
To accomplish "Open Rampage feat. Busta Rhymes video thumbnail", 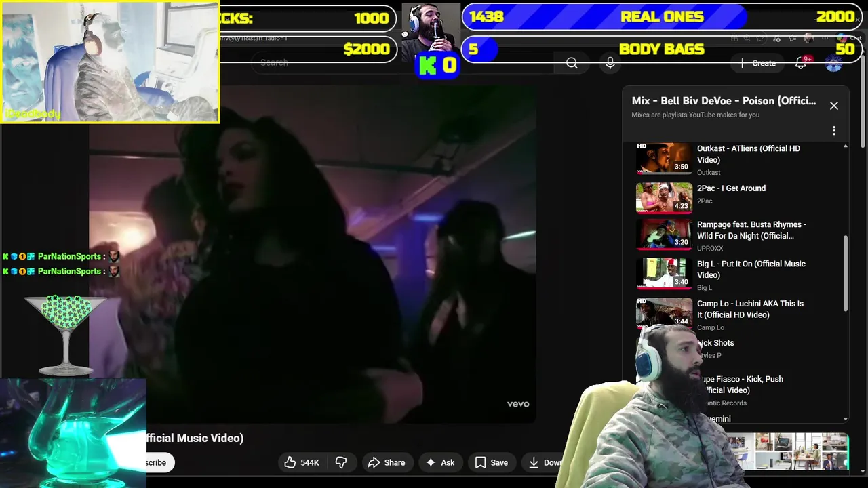I will [664, 234].
